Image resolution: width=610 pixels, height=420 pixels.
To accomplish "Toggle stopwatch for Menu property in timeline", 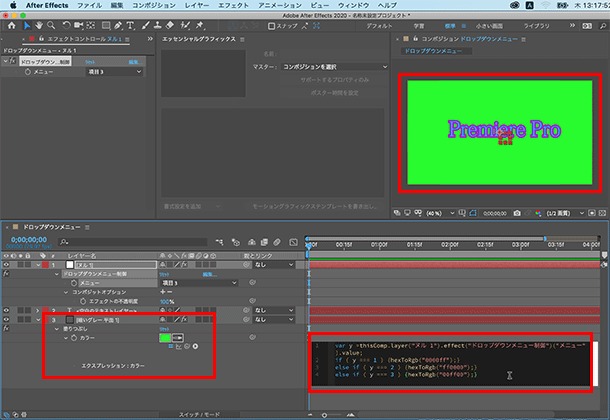I will (x=74, y=283).
